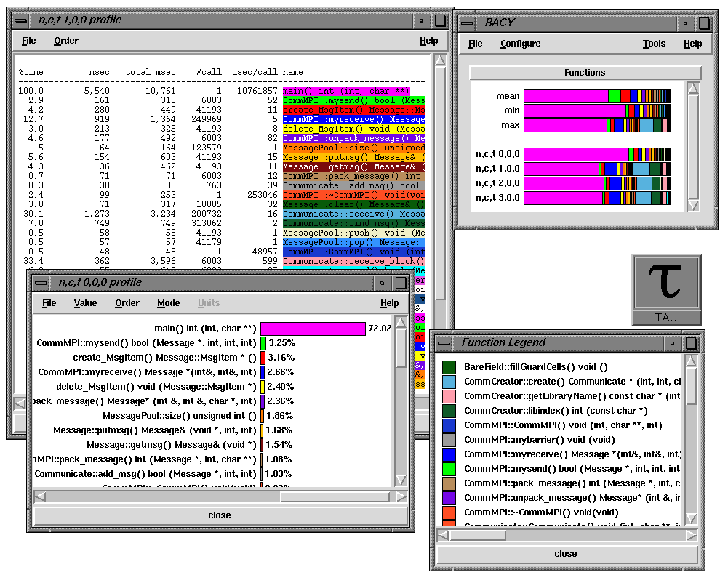
Task: Click CommMPI::mybarrier gray swatch
Action: pyautogui.click(x=449, y=440)
